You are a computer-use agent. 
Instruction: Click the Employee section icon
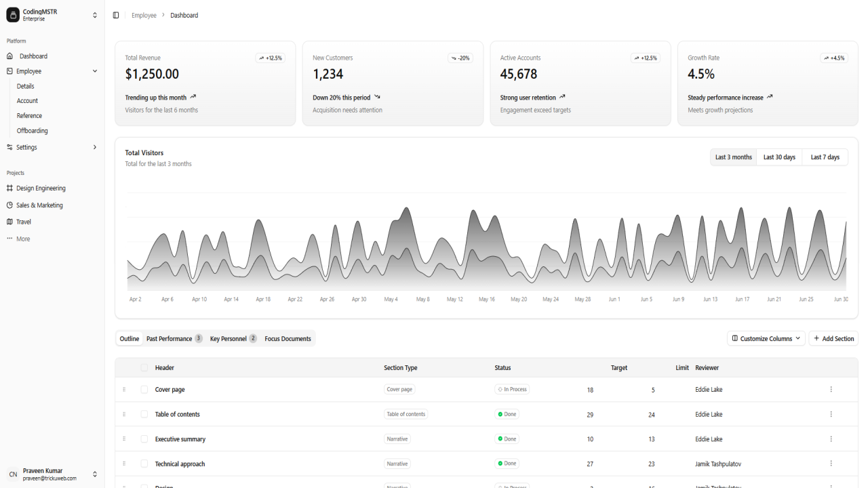point(9,71)
